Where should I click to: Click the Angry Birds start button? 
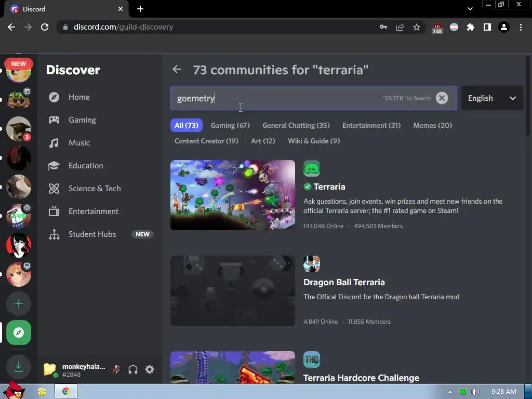tap(14, 391)
